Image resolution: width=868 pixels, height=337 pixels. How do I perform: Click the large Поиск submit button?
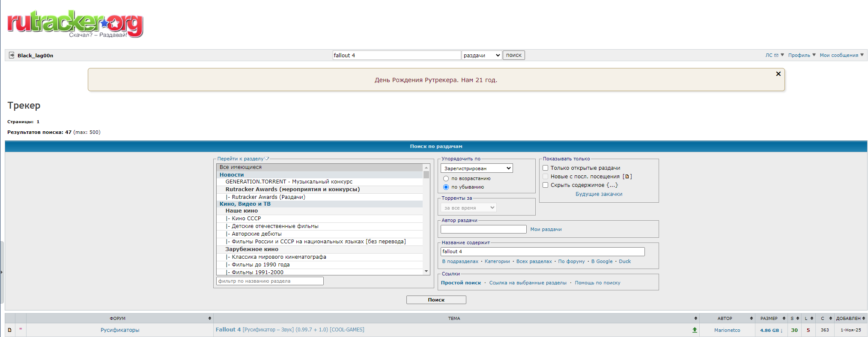click(436, 300)
